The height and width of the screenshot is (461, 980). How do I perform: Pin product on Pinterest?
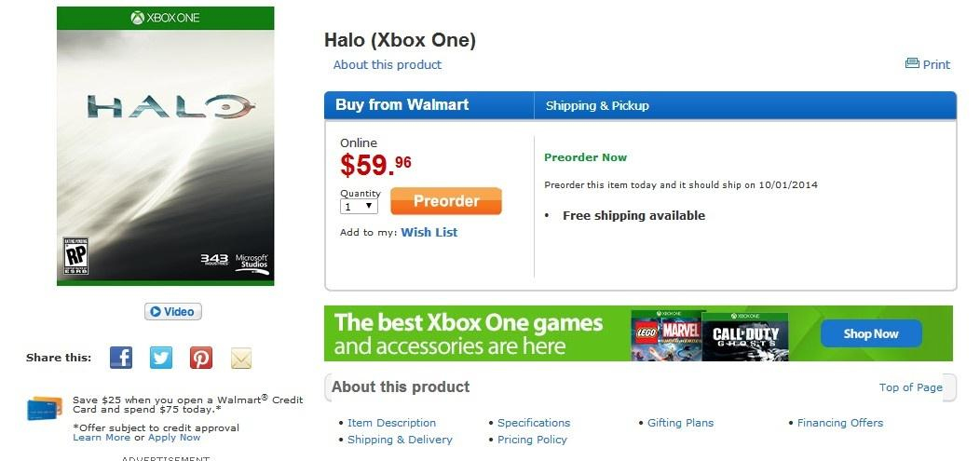coord(201,358)
